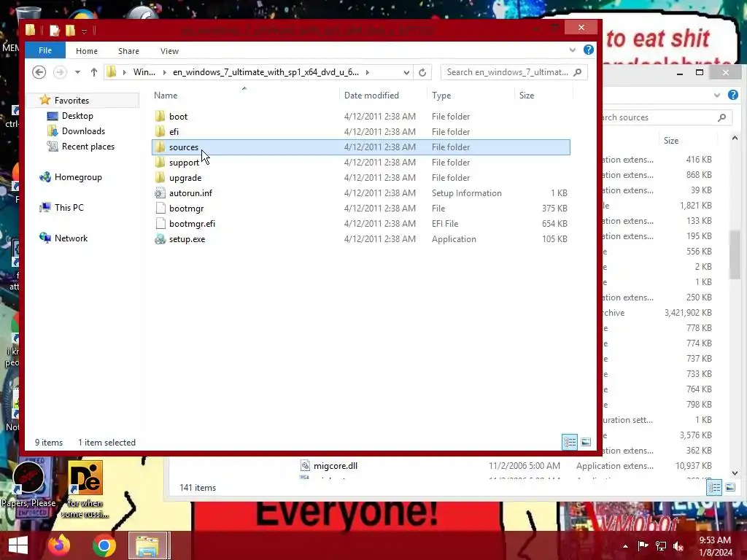Open help in the background Explorer window
The image size is (747, 560).
pyautogui.click(x=733, y=95)
